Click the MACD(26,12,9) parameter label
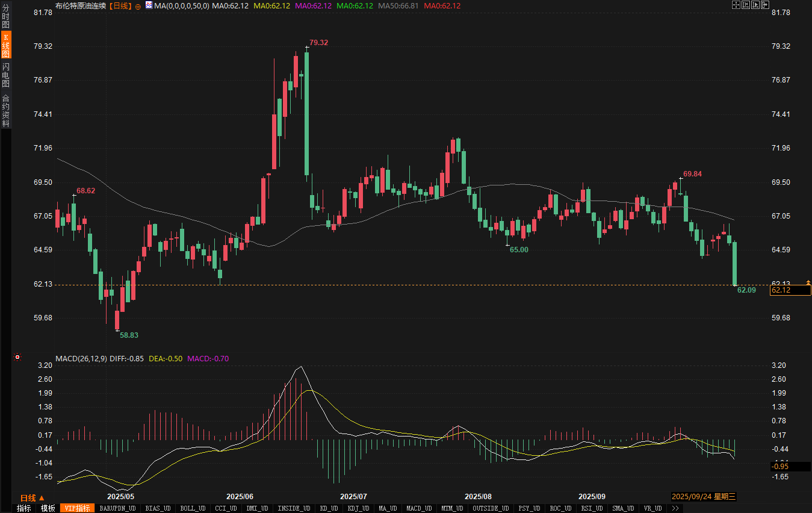 point(81,359)
